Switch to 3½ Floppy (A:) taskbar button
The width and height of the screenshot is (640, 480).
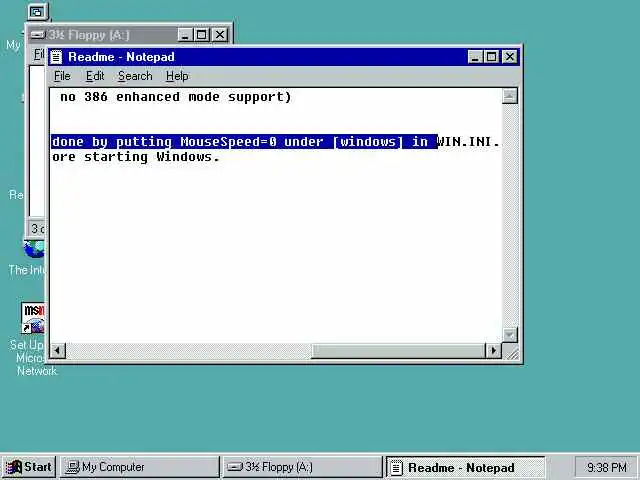pyautogui.click(x=302, y=467)
